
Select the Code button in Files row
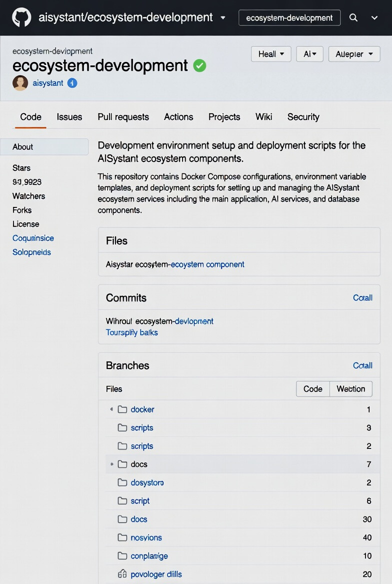(313, 389)
